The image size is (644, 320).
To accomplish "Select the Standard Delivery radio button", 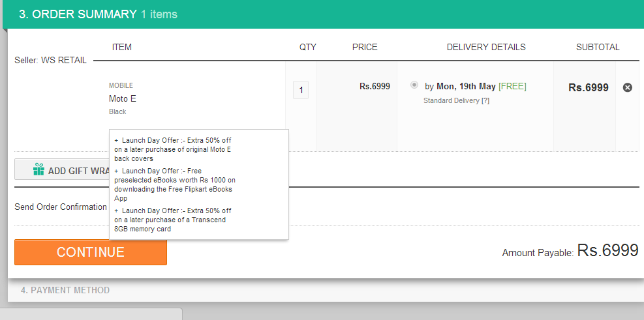I will tap(414, 85).
